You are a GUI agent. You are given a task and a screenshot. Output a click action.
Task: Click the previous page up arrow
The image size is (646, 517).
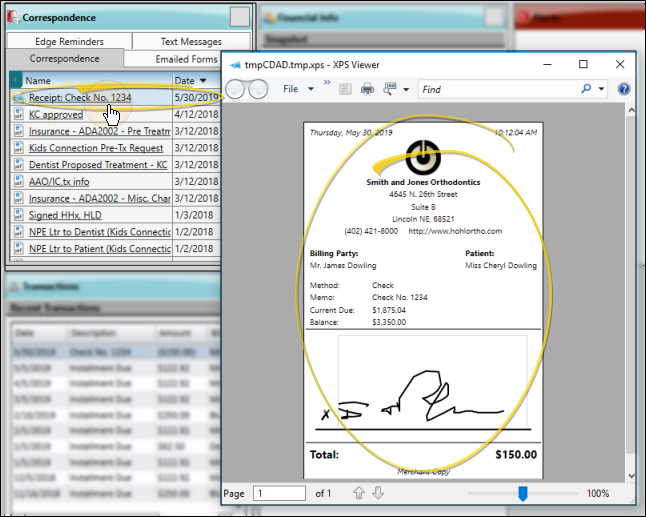point(358,493)
